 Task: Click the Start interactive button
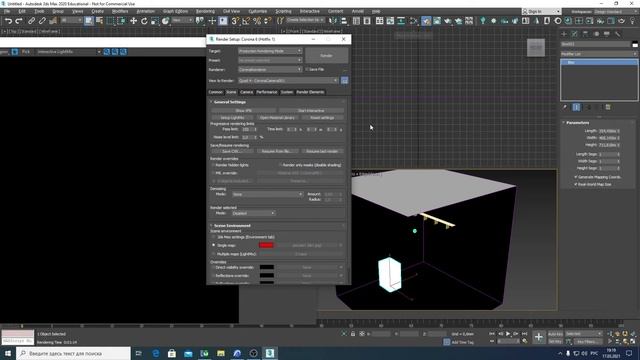pos(311,111)
